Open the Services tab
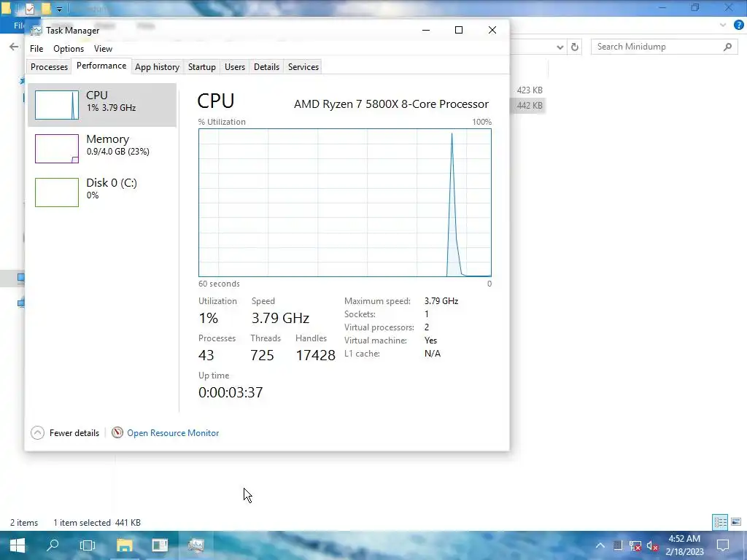The height and width of the screenshot is (560, 747). tap(303, 67)
